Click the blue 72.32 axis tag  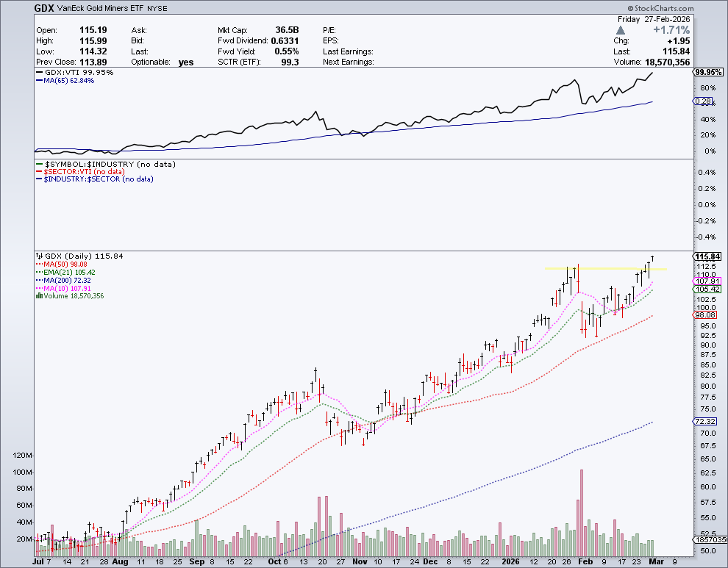[x=706, y=421]
